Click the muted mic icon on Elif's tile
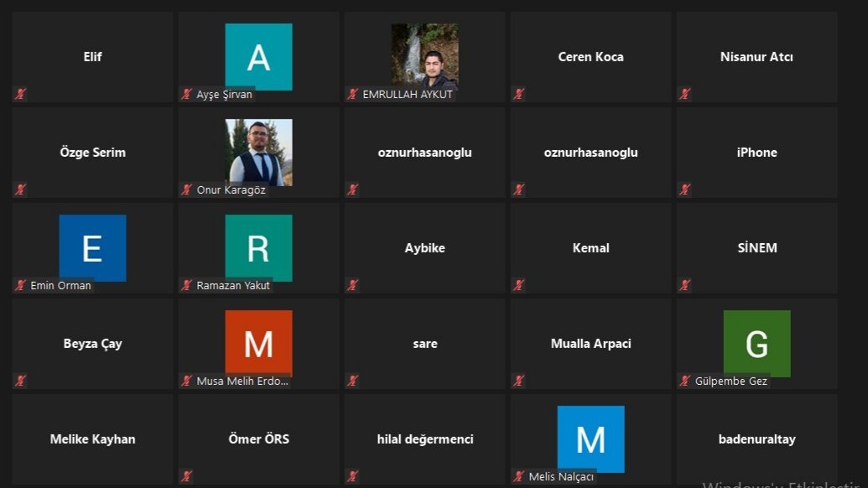868x488 pixels. tap(20, 94)
